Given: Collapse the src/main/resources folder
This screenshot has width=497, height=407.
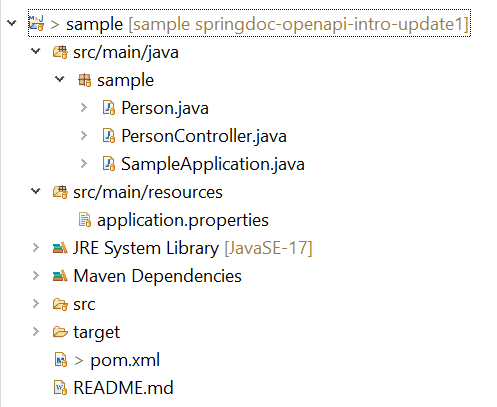Looking at the screenshot, I should point(36,191).
